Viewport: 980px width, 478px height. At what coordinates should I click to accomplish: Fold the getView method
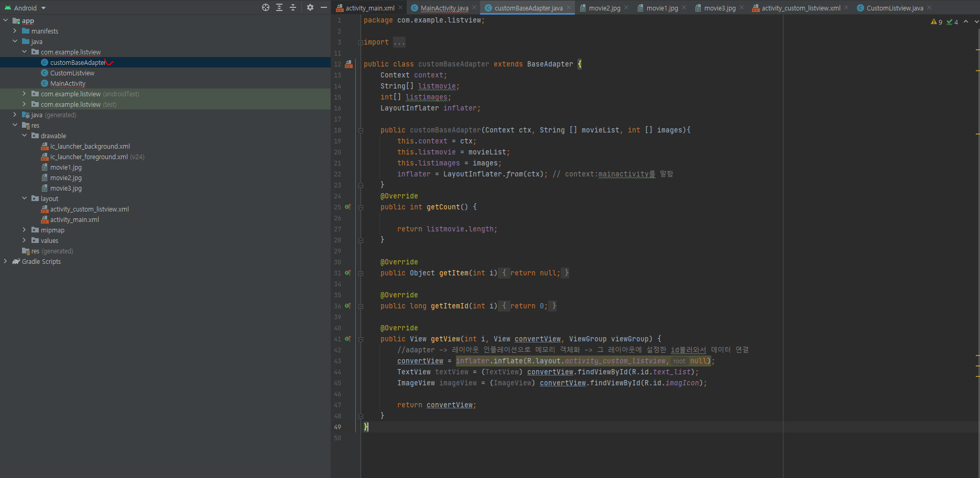[361, 339]
